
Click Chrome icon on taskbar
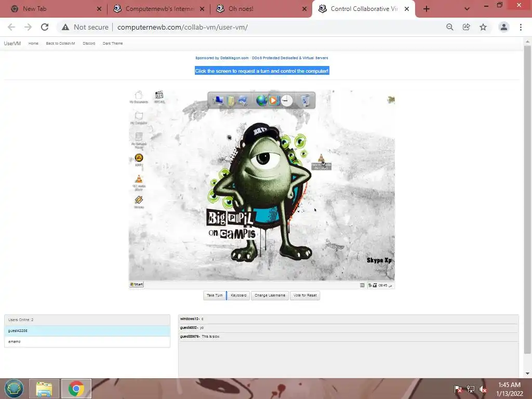76,389
